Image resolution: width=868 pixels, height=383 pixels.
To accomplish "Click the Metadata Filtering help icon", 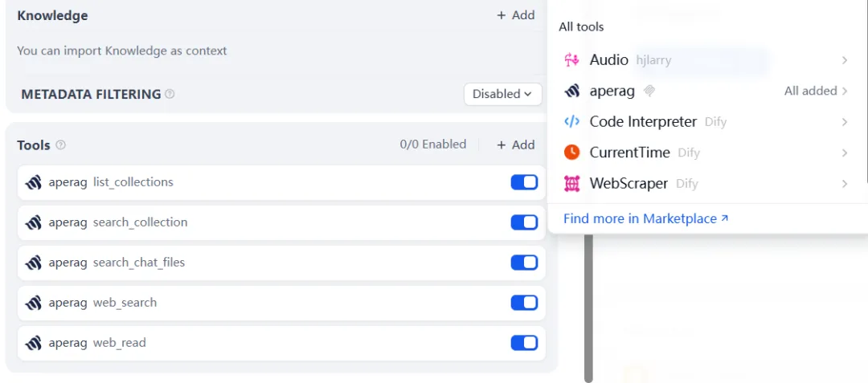I will tap(170, 94).
